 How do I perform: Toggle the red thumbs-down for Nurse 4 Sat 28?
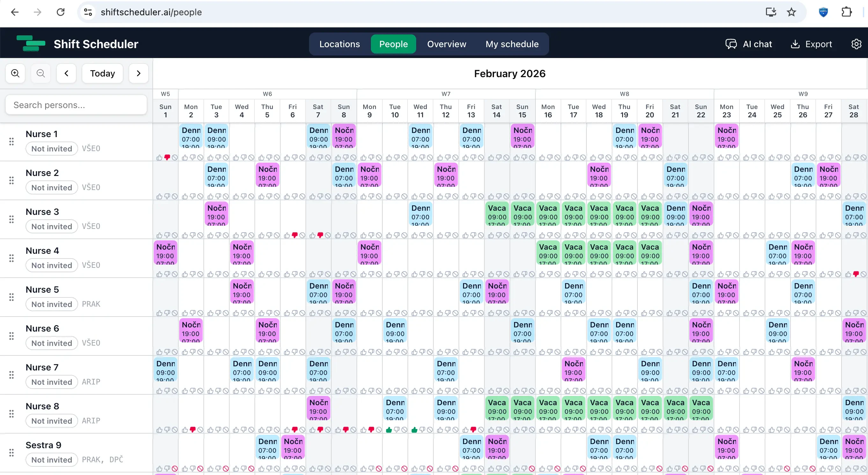coord(856,274)
